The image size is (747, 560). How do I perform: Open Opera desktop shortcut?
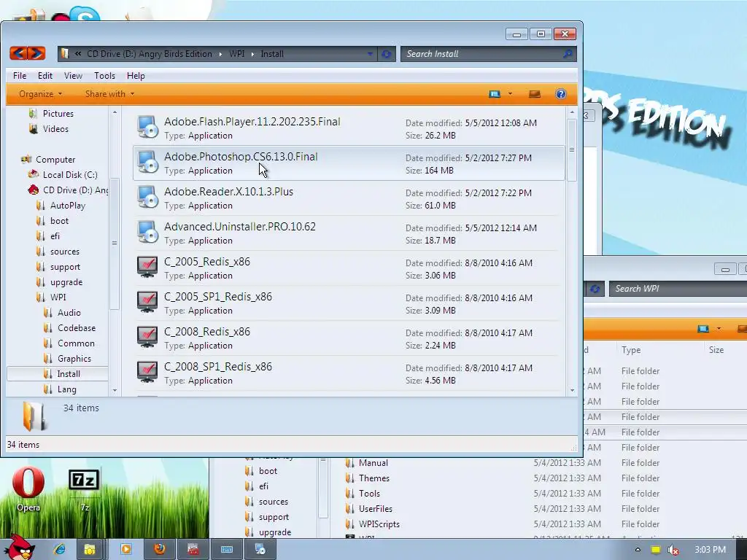click(28, 489)
